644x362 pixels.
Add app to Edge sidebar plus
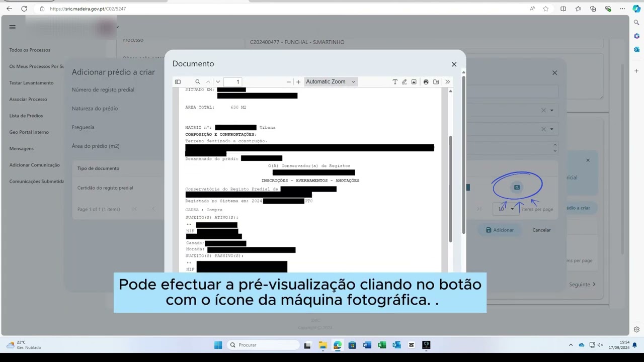[636, 71]
